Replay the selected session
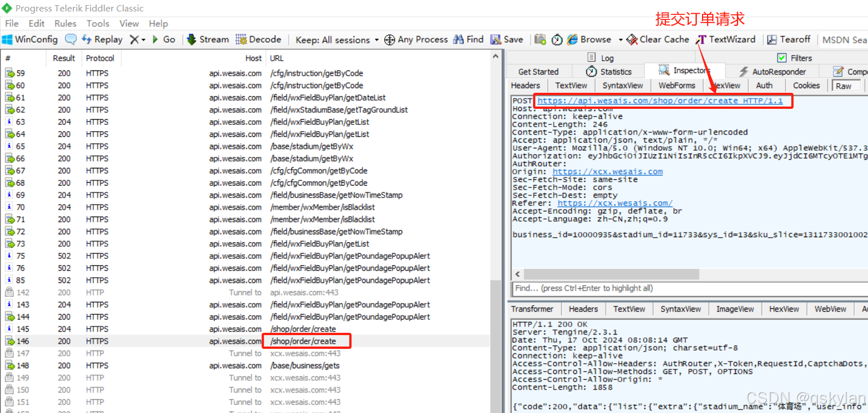This screenshot has width=868, height=413. 102,40
